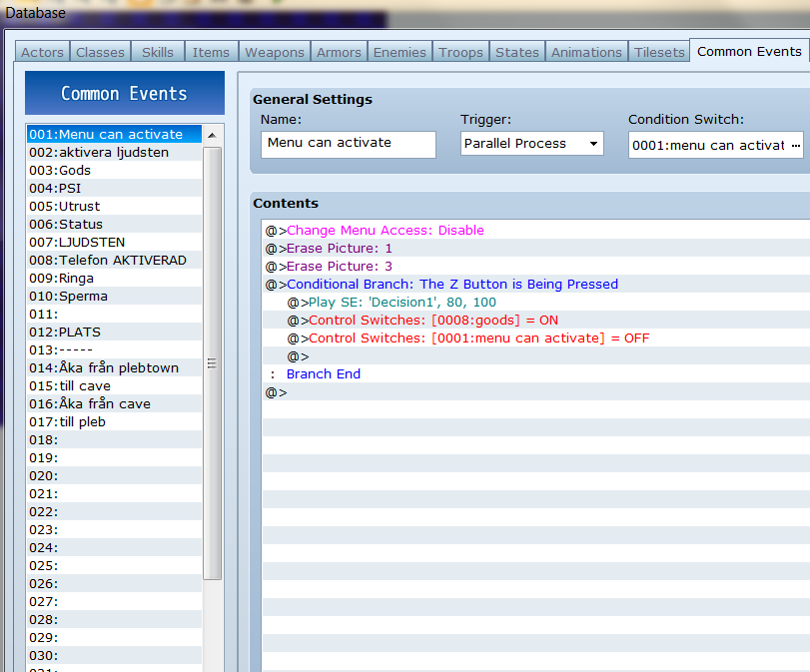This screenshot has height=672, width=810.
Task: Click the common events scrollbar thumb
Action: tap(212, 363)
